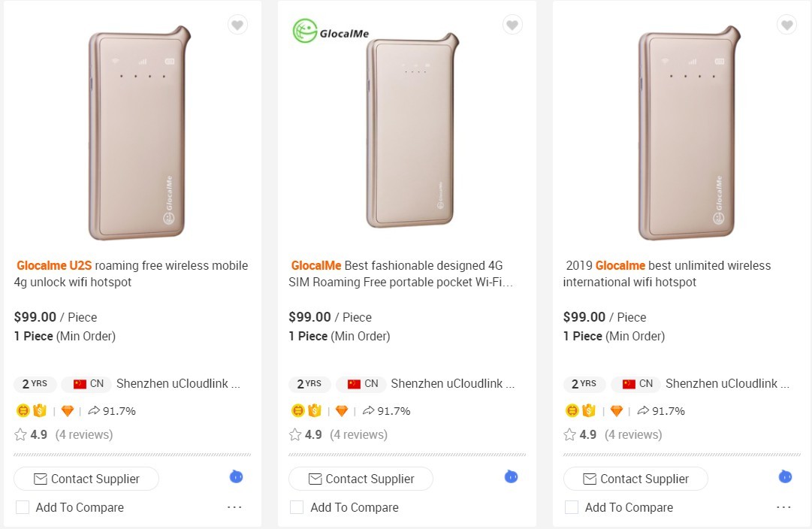
Task: Enable Add To Compare for 2019 Glocalme hotspot
Action: click(572, 507)
